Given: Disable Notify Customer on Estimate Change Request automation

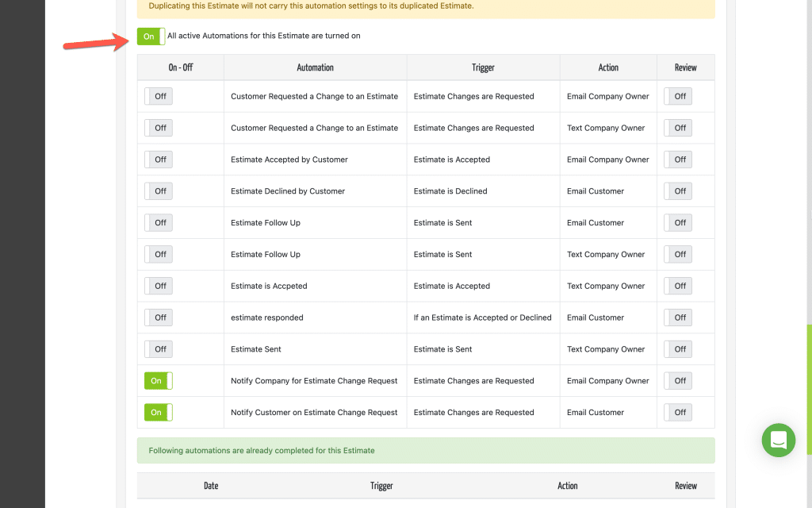Looking at the screenshot, I should (x=159, y=413).
